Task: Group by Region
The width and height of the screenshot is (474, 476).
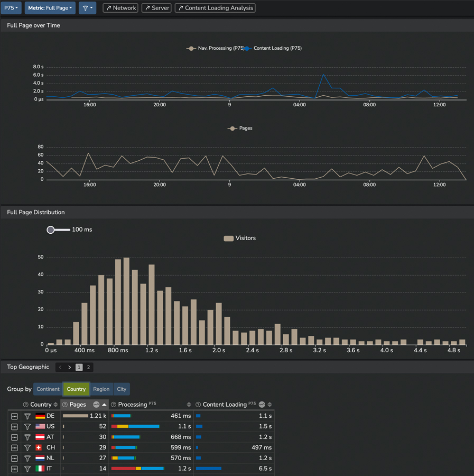Action: (101, 389)
